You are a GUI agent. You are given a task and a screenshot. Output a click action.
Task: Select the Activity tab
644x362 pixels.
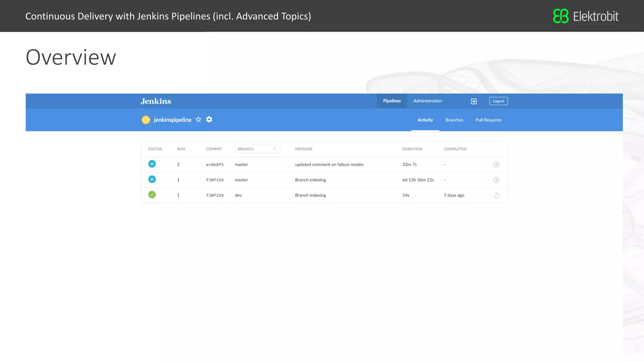[425, 120]
